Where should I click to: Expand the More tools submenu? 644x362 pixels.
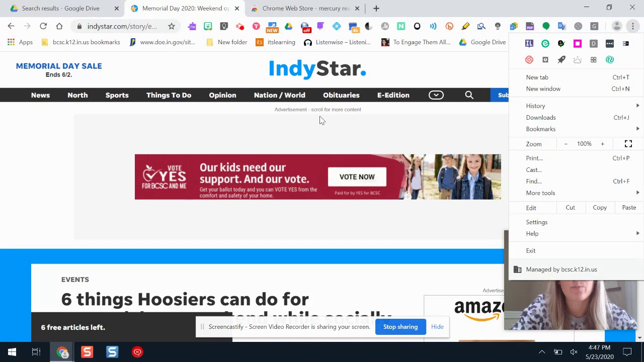coord(576,193)
